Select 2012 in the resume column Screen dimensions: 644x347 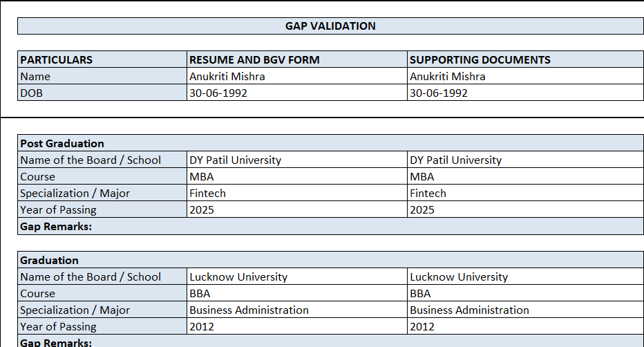click(297, 327)
